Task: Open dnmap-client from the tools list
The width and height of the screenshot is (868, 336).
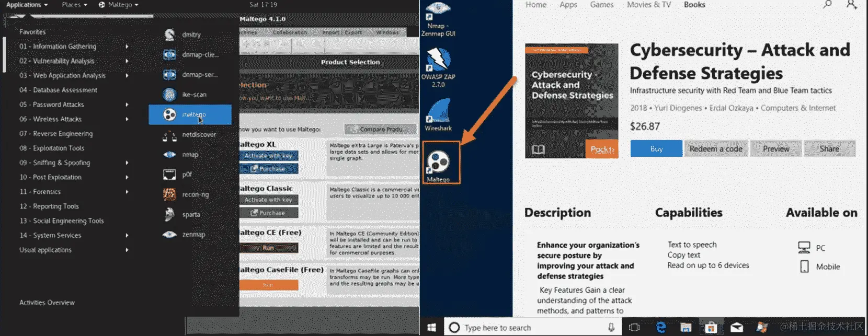Action: click(x=190, y=54)
